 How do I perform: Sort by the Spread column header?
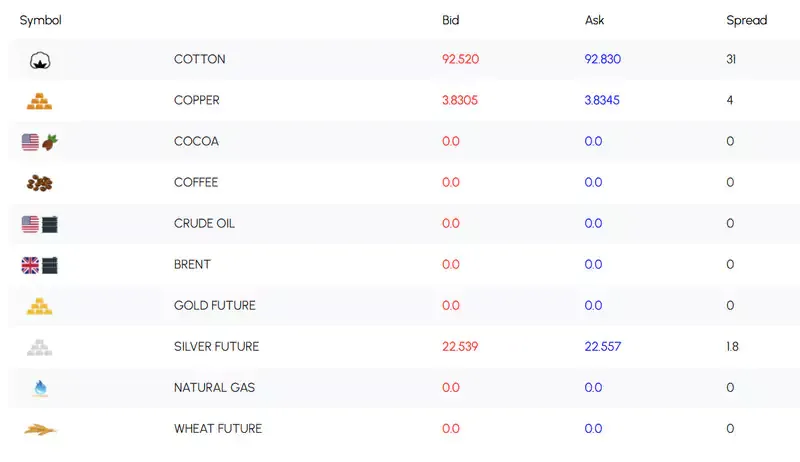746,20
